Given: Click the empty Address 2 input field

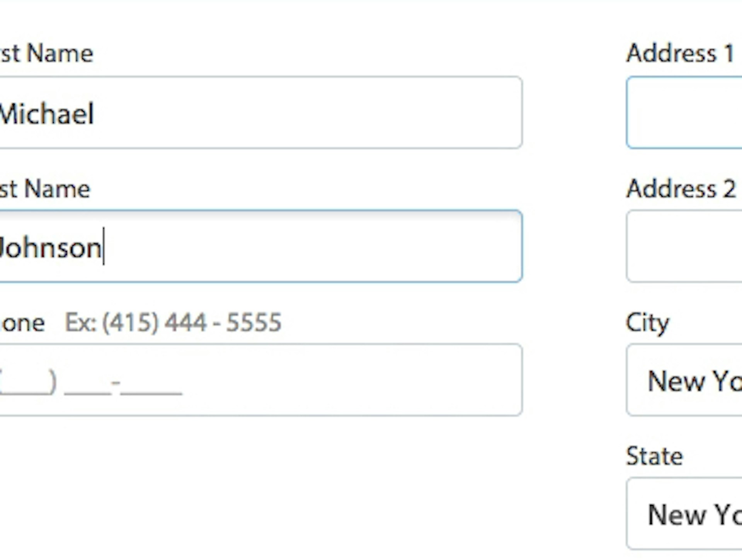Looking at the screenshot, I should click(x=696, y=246).
